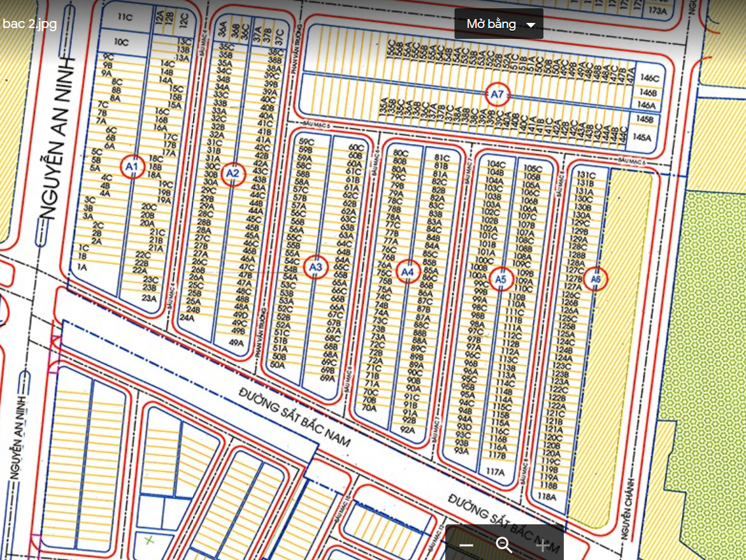
Task: Click the A3 block circle marker
Action: pyautogui.click(x=316, y=268)
